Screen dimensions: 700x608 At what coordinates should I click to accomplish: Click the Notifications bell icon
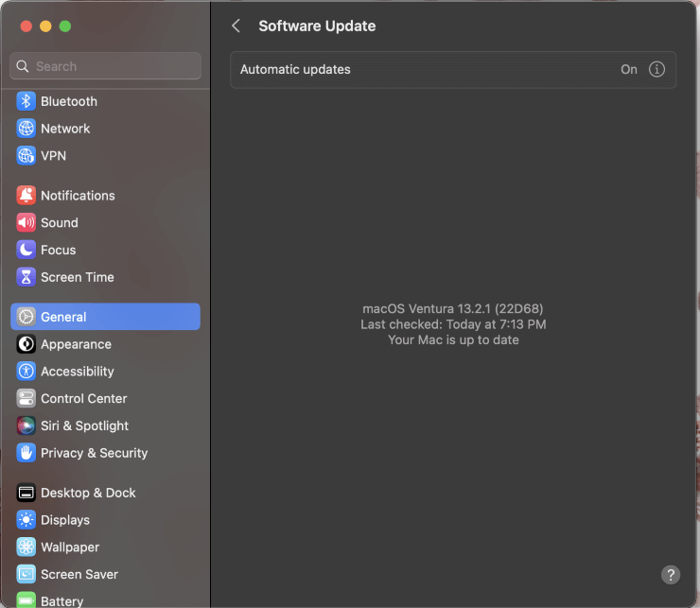pos(26,196)
